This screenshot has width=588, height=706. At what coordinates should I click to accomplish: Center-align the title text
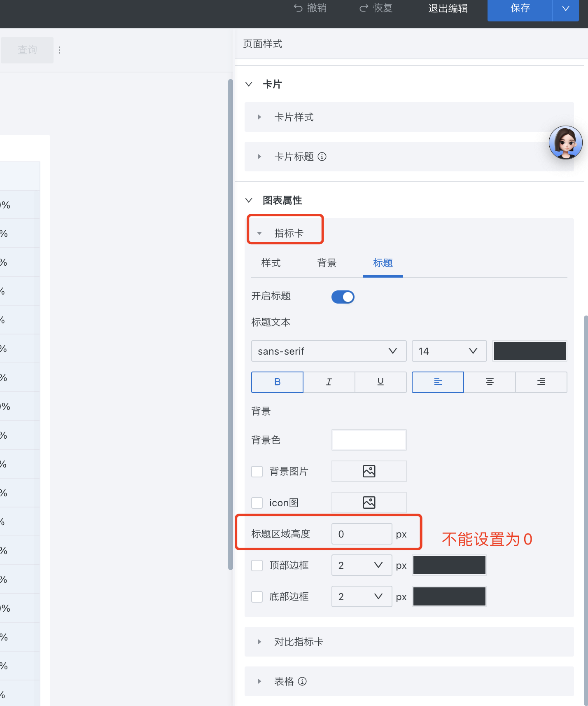pyautogui.click(x=490, y=382)
